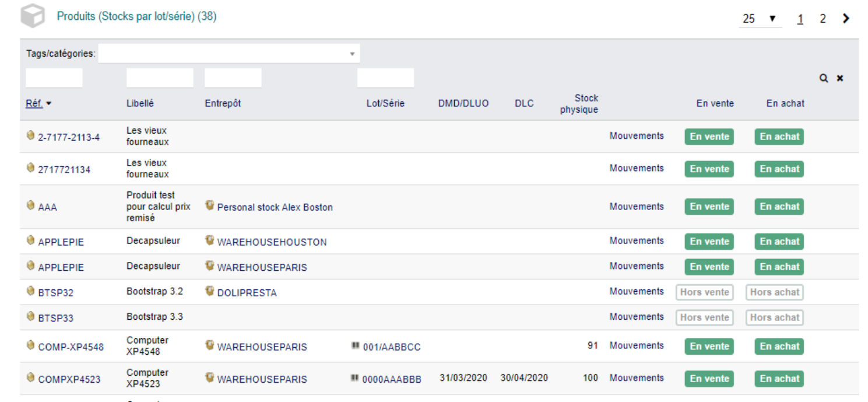Open the Tags/catégories dropdown
Screen dimensions: 868x402
229,54
